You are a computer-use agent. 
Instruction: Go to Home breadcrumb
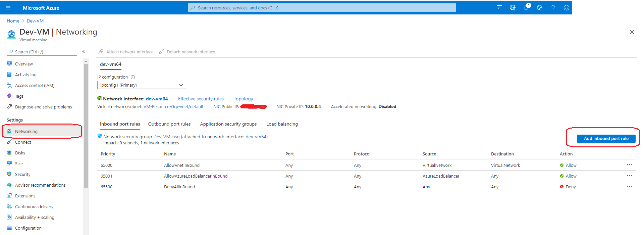click(13, 21)
